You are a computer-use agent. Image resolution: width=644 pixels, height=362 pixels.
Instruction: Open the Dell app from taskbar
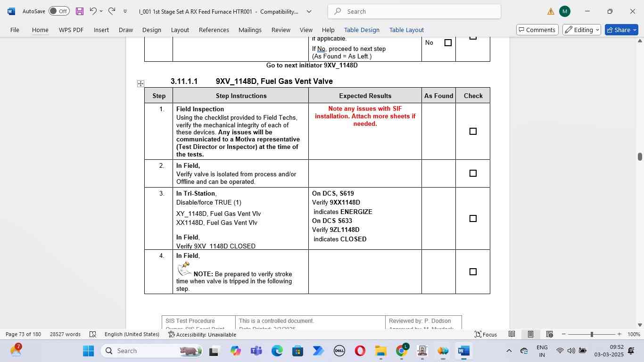click(x=339, y=351)
